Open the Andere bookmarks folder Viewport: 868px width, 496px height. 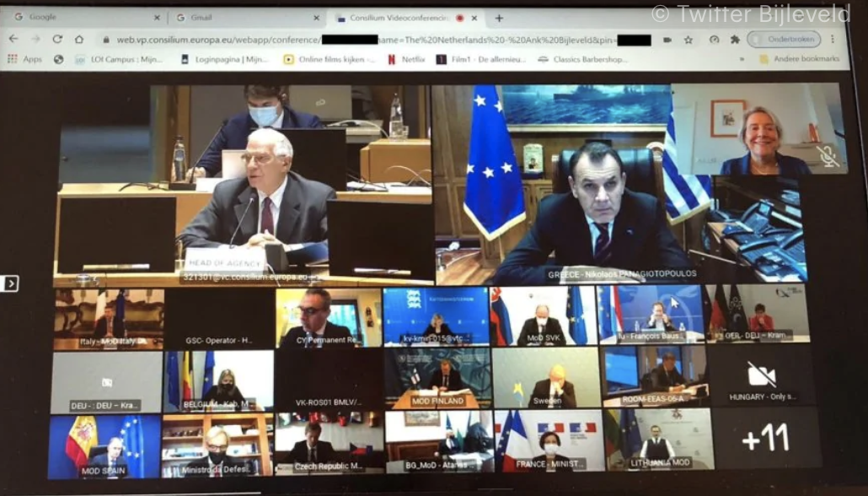click(800, 59)
